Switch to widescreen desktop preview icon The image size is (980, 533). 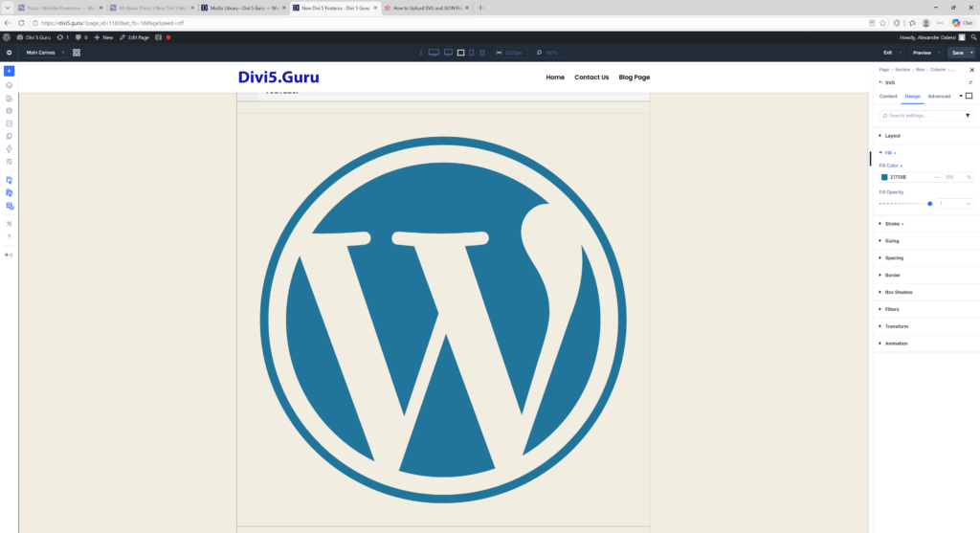[434, 53]
